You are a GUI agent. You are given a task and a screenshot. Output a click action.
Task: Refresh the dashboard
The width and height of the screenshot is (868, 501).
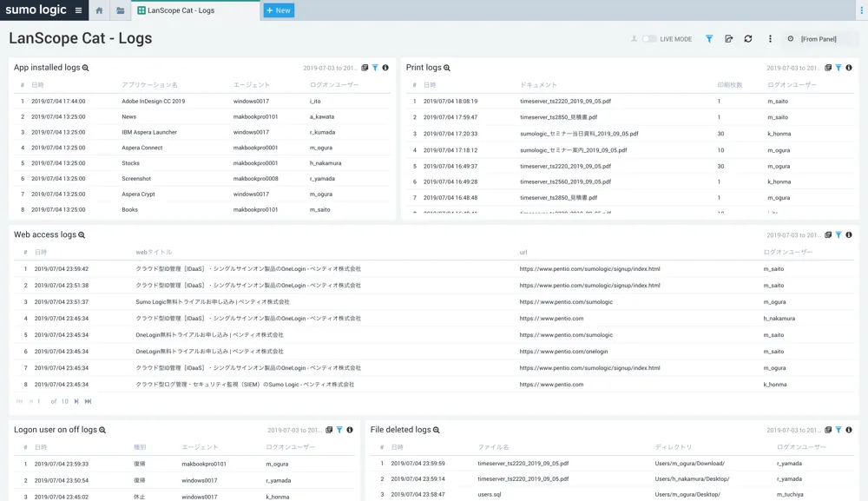[748, 39]
